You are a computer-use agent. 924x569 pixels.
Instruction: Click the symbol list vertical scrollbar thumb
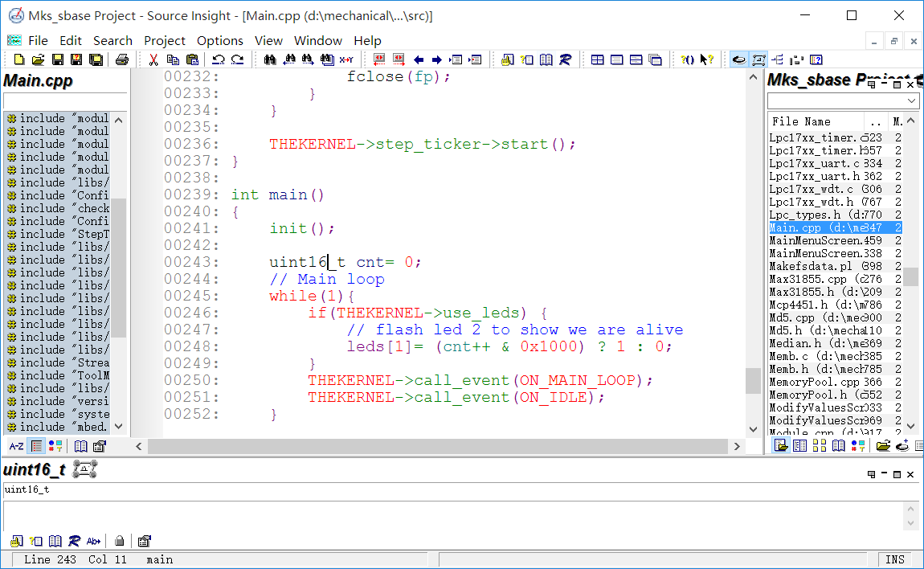(119, 268)
